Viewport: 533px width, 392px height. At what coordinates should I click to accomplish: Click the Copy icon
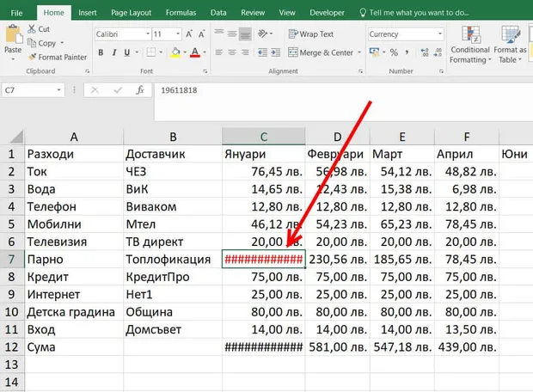(32, 43)
